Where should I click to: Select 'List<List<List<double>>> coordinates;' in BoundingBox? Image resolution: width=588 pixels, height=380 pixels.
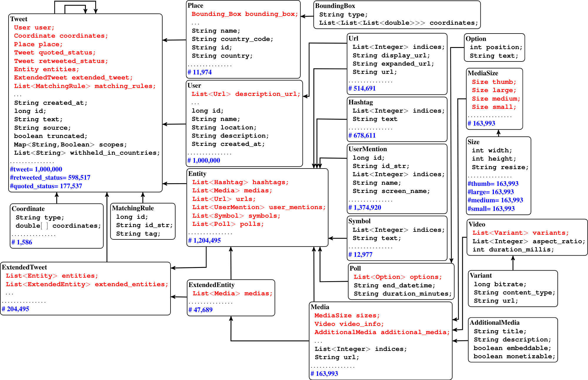pyautogui.click(x=399, y=23)
